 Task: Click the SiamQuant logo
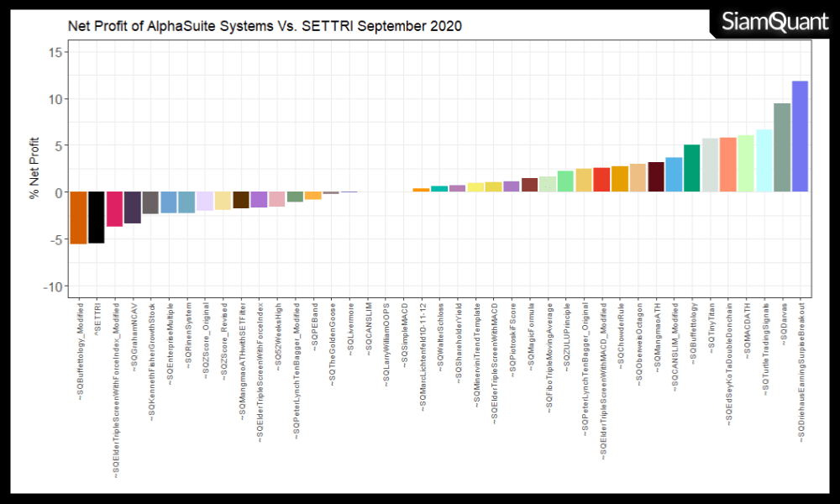point(774,23)
